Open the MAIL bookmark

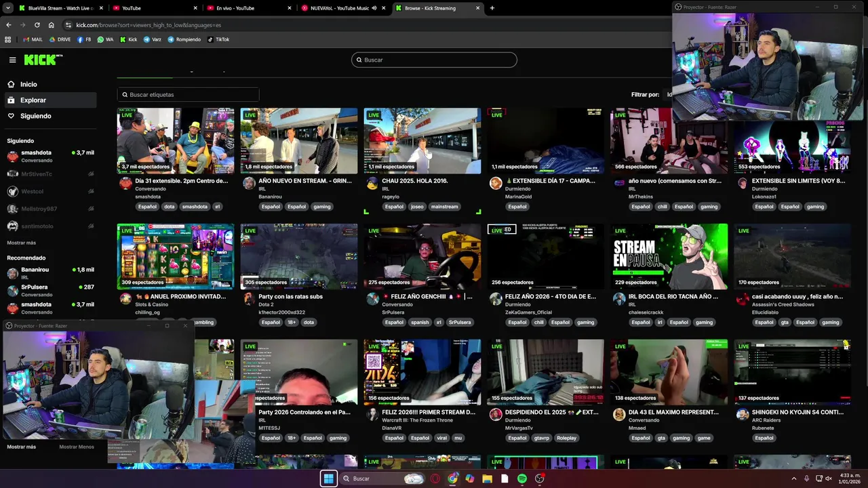(x=33, y=39)
